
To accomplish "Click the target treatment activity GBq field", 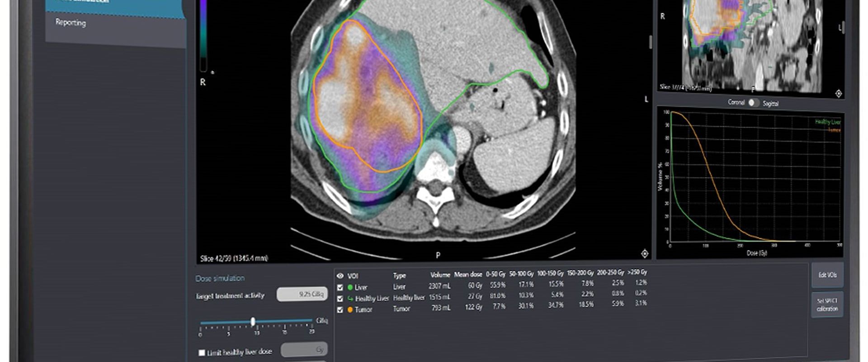I will tap(302, 295).
